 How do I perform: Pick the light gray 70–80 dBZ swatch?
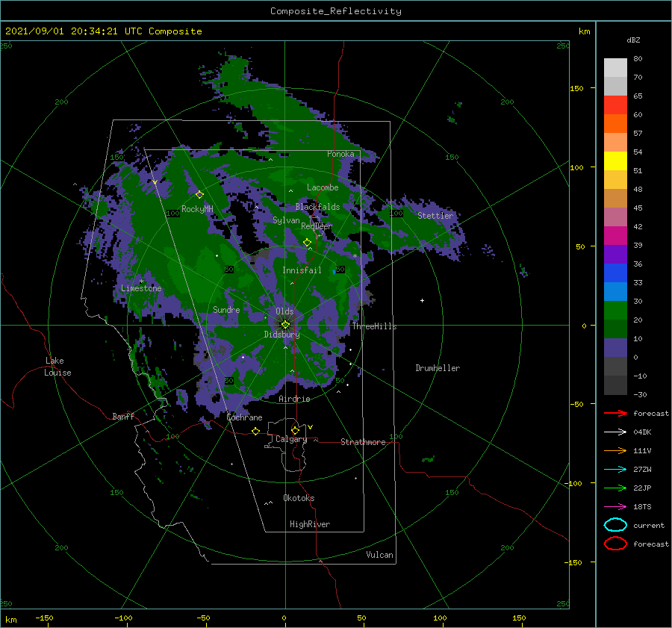click(x=615, y=67)
